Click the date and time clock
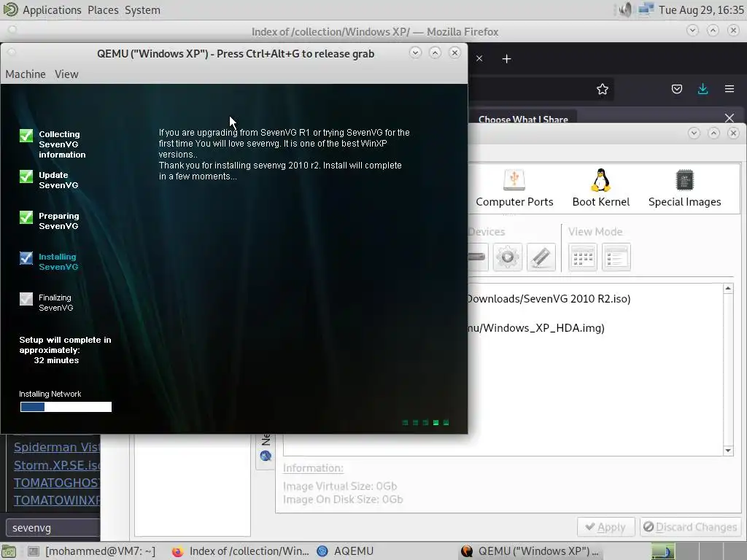 point(701,10)
